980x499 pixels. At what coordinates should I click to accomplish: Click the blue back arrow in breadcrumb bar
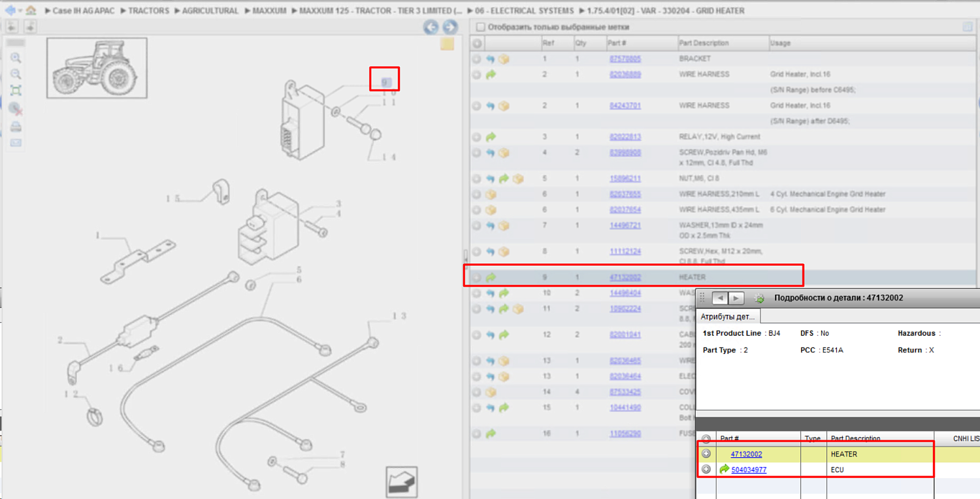click(10, 10)
